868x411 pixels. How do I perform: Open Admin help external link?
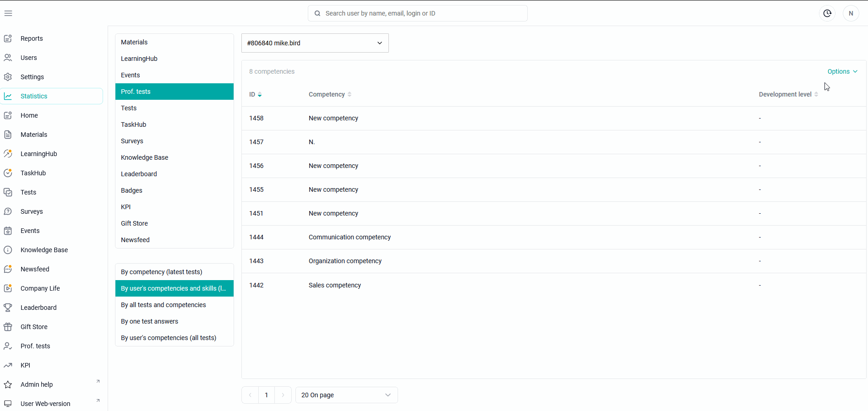[98, 381]
